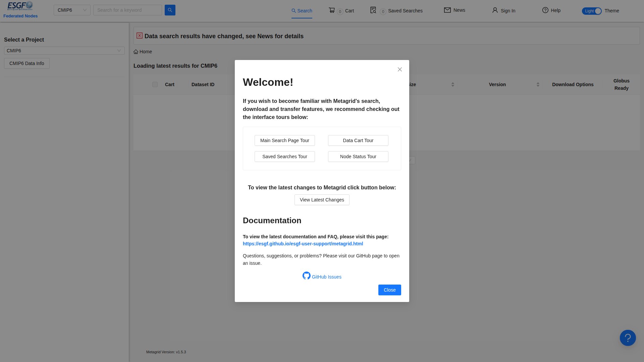Click the floating blue help circle

pyautogui.click(x=628, y=338)
